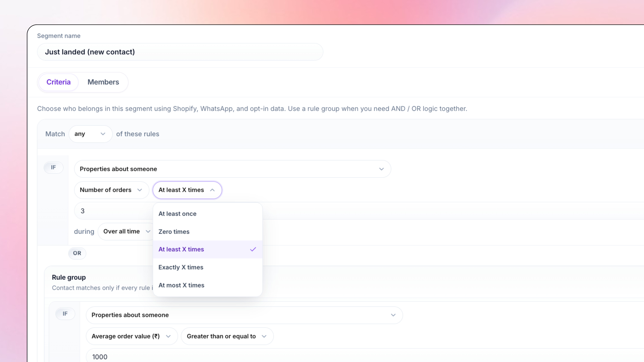The height and width of the screenshot is (362, 644).
Task: Expand the Rule group Properties about someone dropdown
Action: point(244,315)
